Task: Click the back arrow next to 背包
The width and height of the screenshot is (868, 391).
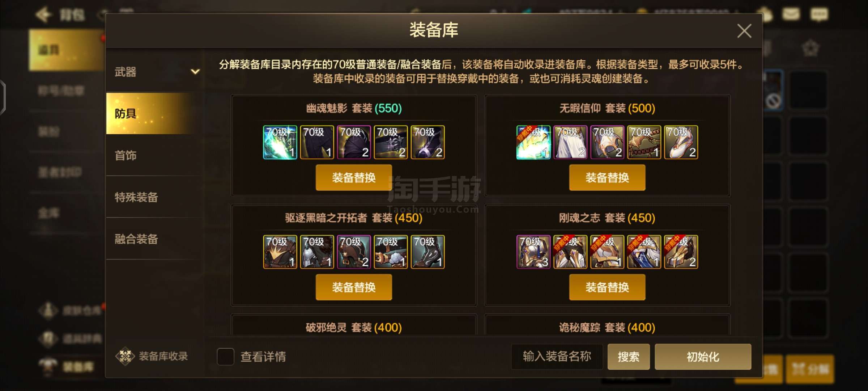Action: (43, 15)
